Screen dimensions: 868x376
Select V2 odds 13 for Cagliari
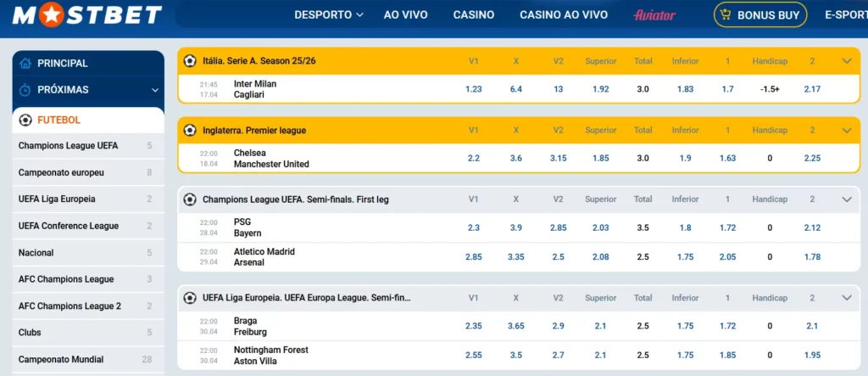point(558,89)
